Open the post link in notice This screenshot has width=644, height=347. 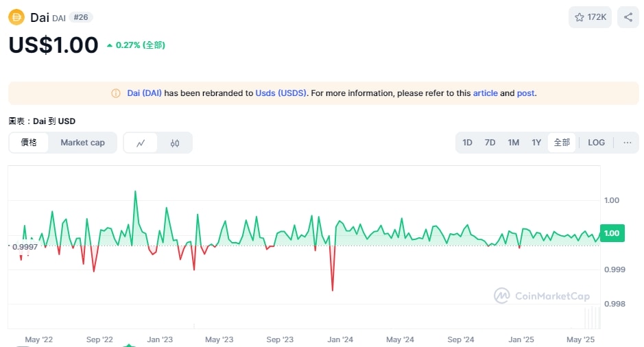click(526, 93)
